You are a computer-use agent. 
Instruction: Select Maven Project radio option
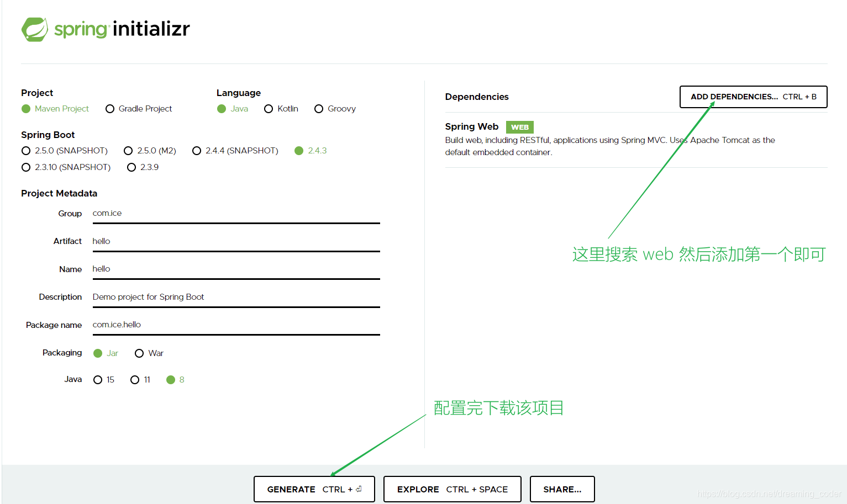[55, 109]
